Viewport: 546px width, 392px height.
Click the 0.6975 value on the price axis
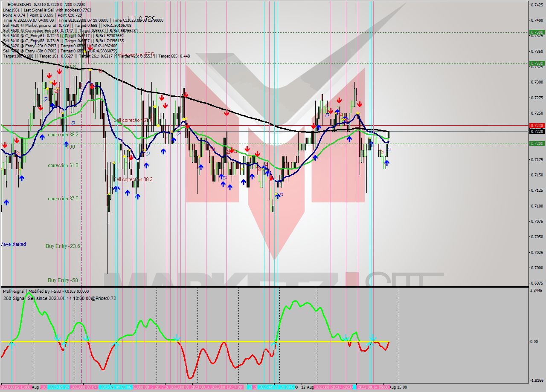click(x=537, y=283)
